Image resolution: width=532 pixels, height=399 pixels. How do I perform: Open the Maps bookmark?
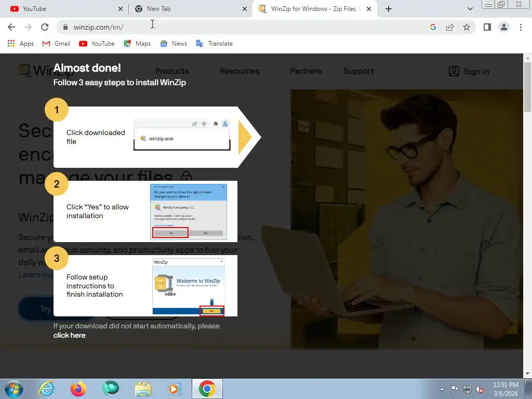pos(137,44)
